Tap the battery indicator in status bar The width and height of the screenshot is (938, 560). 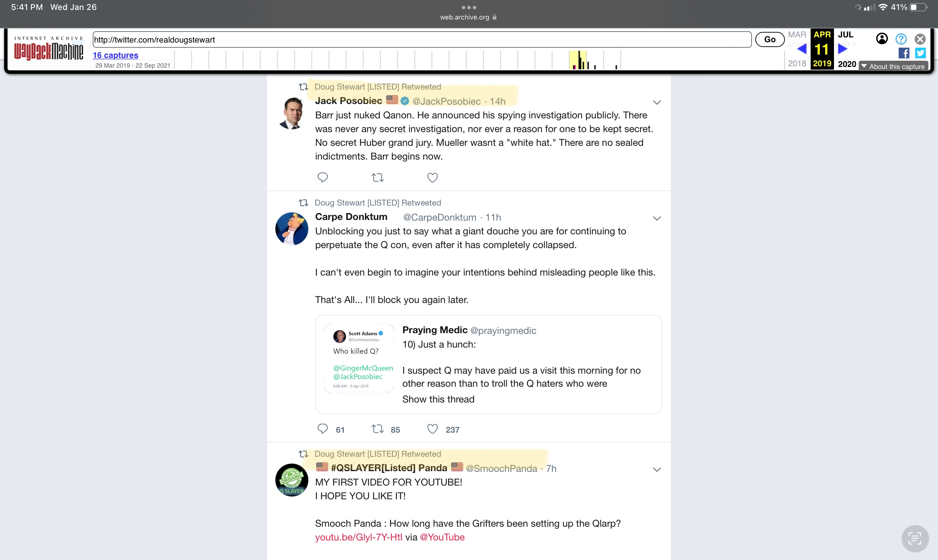tap(918, 7)
